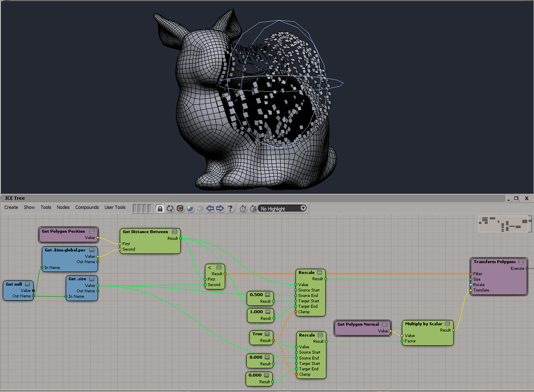Go back with the left blue arrow
The image size is (534, 392).
coord(210,209)
